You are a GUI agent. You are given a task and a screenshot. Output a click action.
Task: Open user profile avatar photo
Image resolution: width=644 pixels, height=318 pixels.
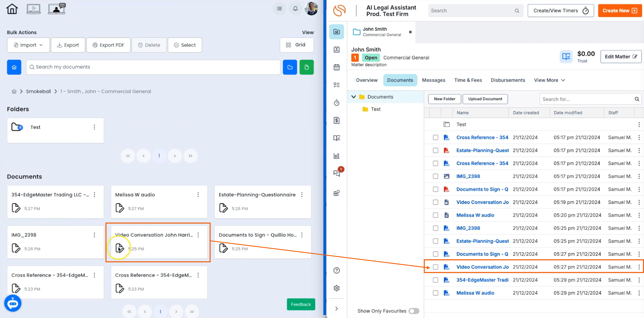click(311, 8)
